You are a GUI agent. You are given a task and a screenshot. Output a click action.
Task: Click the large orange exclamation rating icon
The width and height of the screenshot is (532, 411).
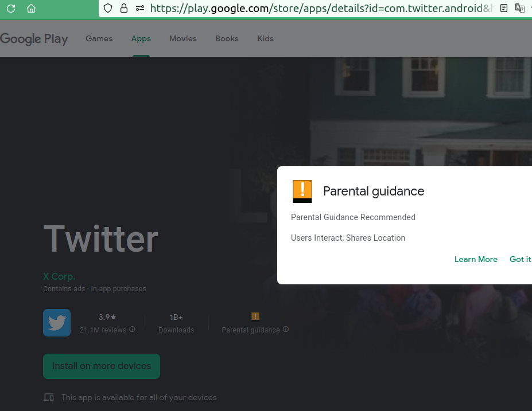302,191
